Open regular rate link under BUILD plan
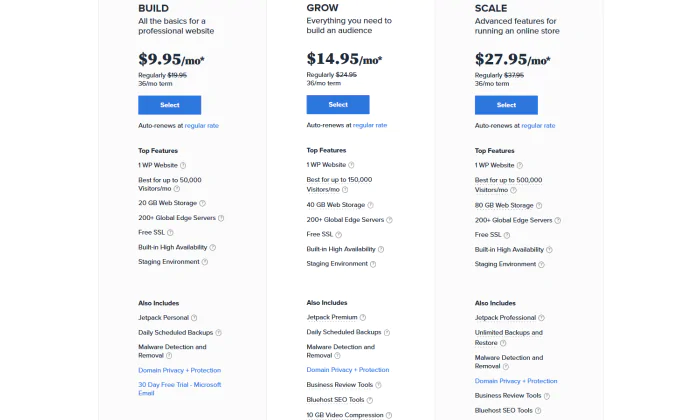700x420 pixels. tap(202, 126)
